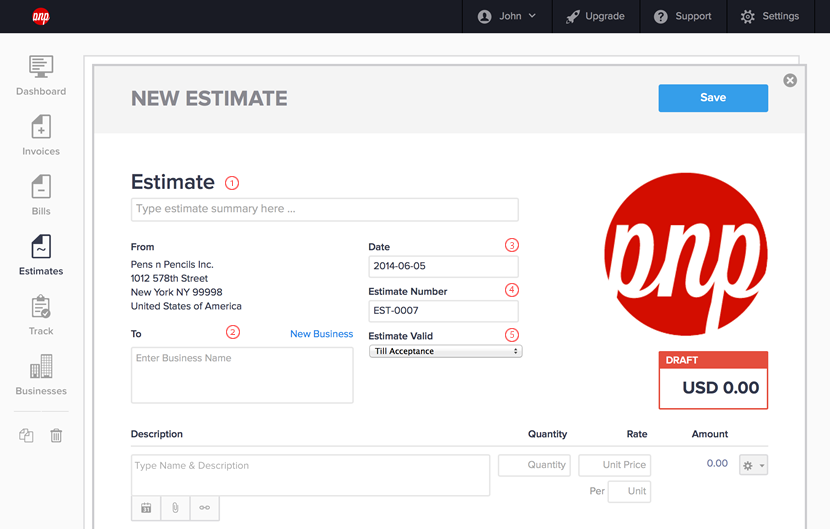Click the New Business link

(x=321, y=334)
